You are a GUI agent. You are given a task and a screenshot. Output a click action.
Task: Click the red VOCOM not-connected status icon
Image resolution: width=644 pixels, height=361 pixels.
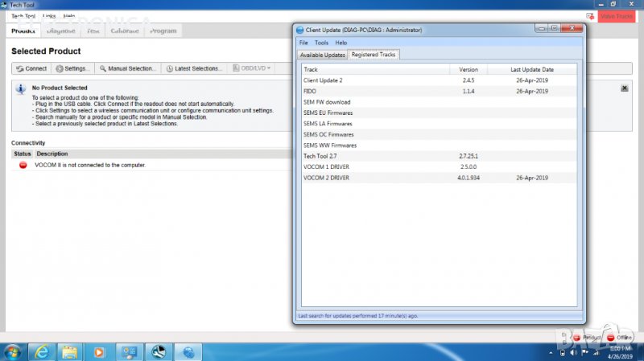(23, 165)
